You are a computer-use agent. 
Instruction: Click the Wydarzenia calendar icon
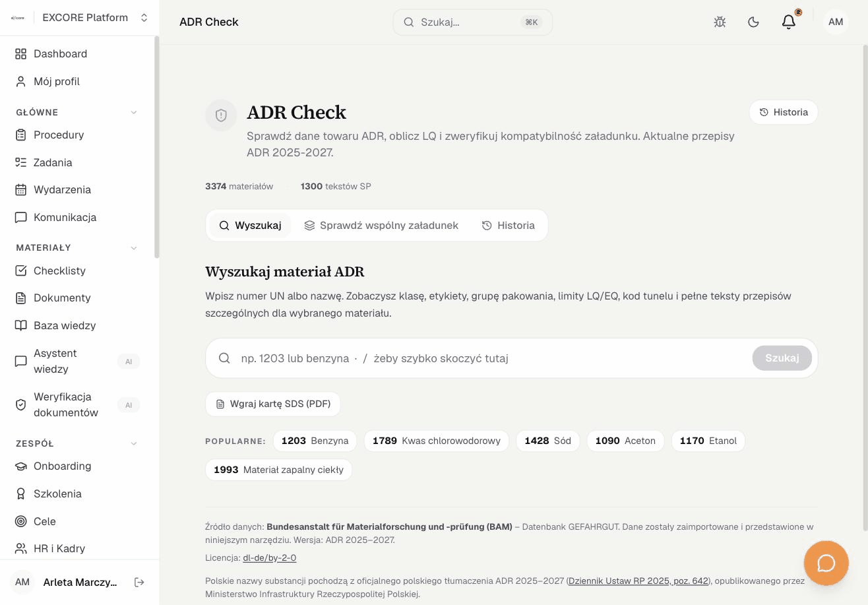(x=21, y=189)
